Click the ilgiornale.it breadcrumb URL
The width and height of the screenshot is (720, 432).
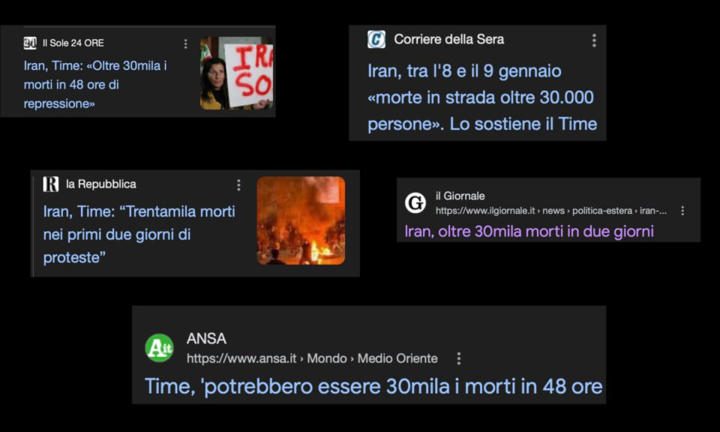(551, 211)
